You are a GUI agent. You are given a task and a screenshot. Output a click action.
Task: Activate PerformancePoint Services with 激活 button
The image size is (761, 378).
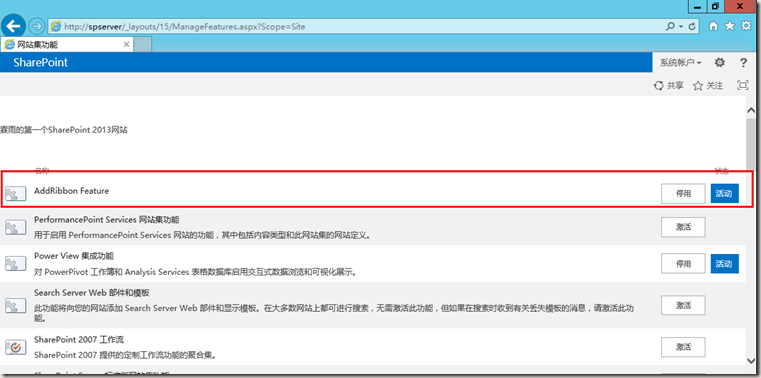click(x=683, y=227)
